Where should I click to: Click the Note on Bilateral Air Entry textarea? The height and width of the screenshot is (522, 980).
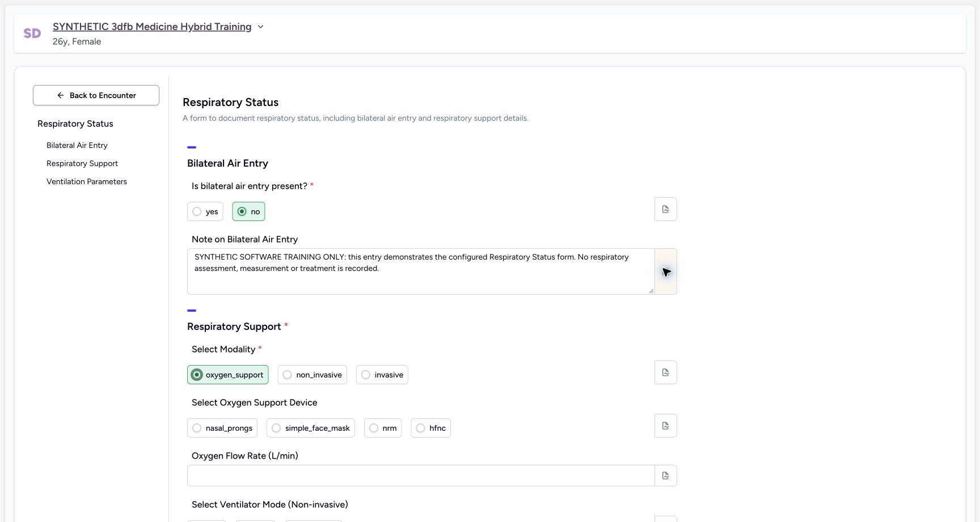pos(421,271)
